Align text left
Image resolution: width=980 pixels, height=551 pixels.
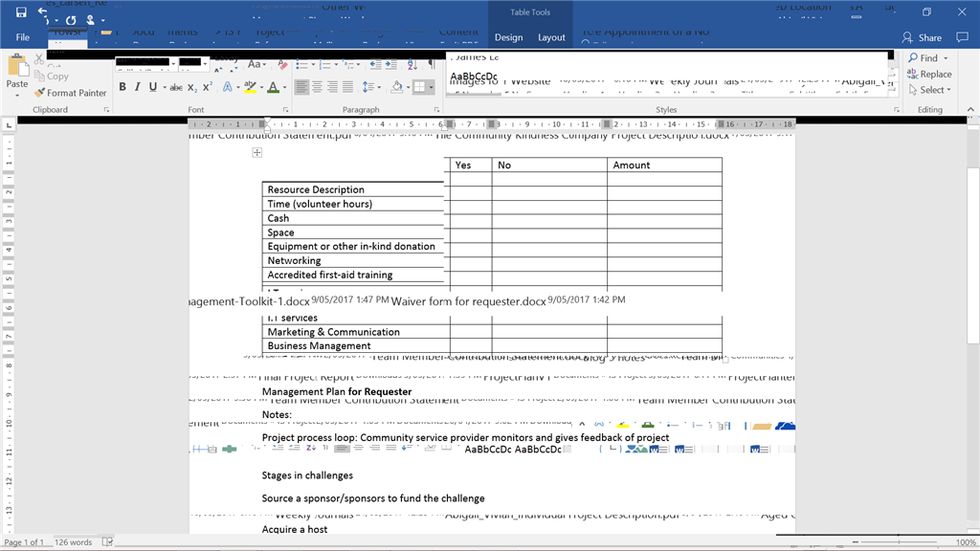pyautogui.click(x=301, y=87)
